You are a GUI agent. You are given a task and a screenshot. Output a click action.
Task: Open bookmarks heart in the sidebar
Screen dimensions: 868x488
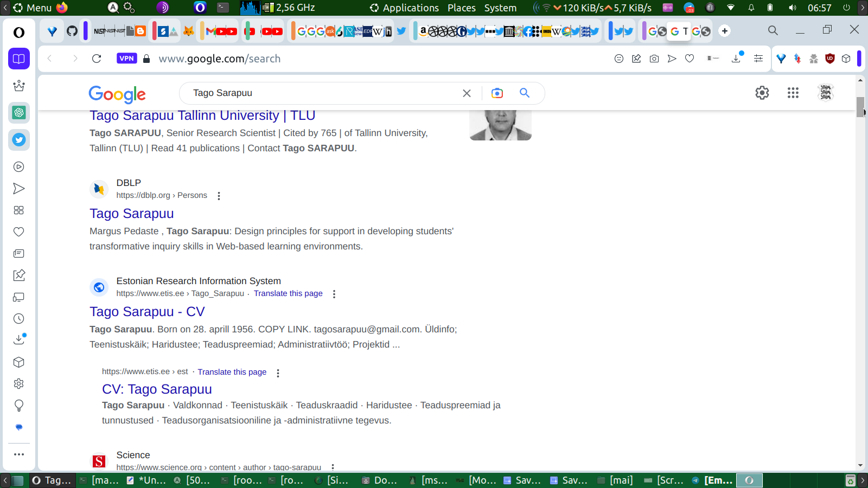[x=19, y=232]
